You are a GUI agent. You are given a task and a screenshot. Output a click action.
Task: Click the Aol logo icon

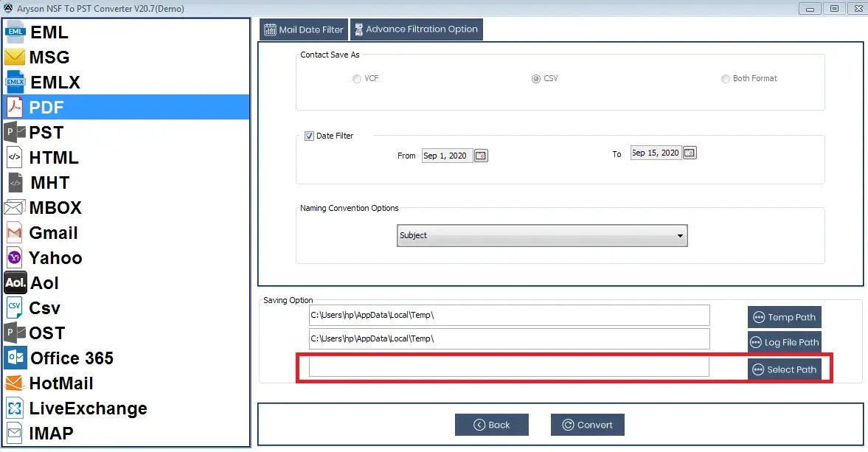point(15,282)
